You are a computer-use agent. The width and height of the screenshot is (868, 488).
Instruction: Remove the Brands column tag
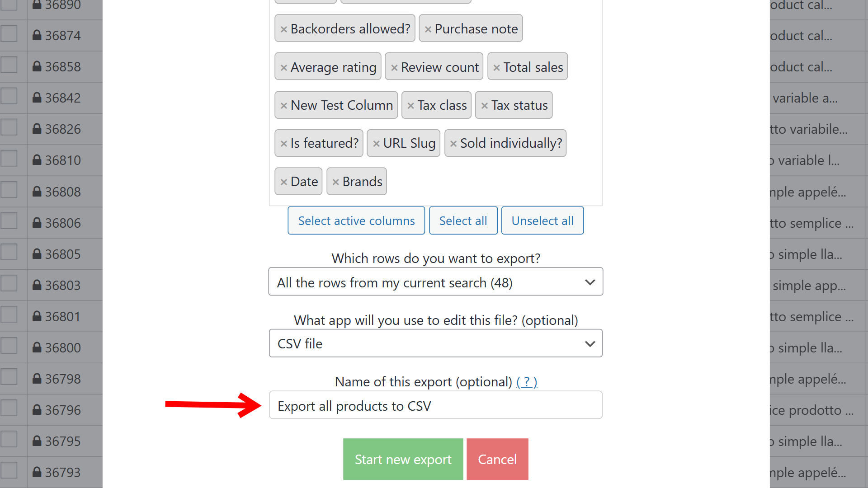pos(335,182)
